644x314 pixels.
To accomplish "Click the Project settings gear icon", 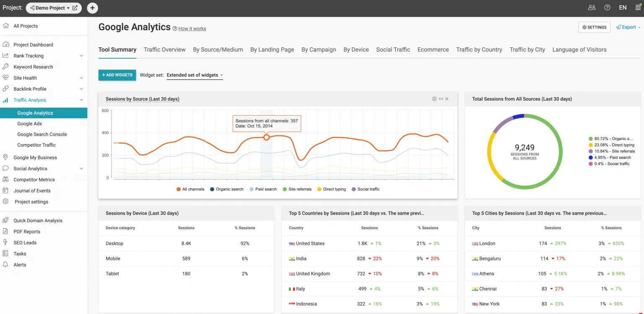I will [x=6, y=202].
